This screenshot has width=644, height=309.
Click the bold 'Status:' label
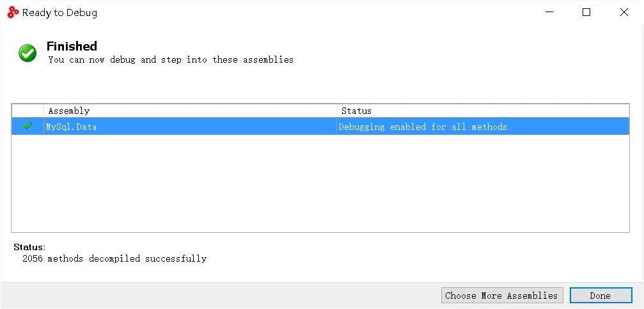point(29,247)
